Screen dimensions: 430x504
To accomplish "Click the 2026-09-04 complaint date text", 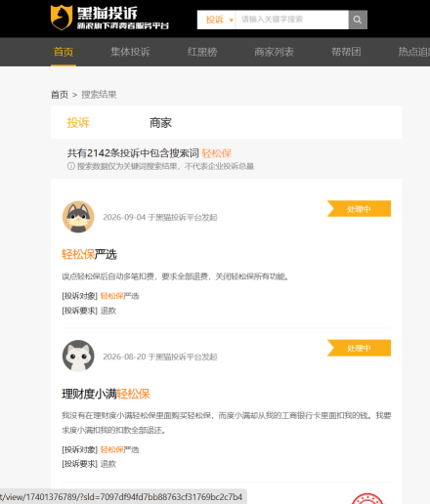I will point(160,217).
